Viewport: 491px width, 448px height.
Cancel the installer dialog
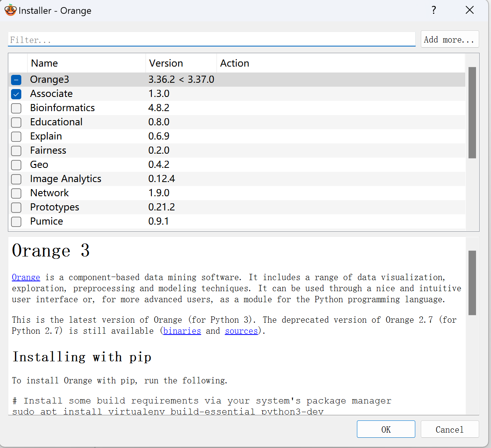(450, 429)
